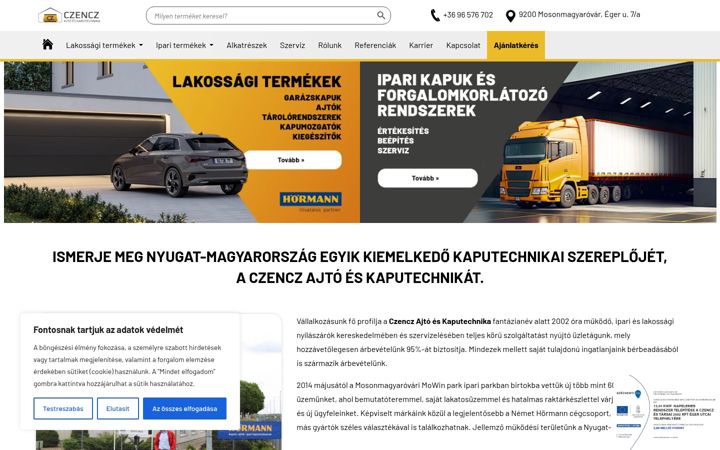Screen dimensions: 720x450
Task: Click the Elutasít cookie button
Action: click(118, 409)
